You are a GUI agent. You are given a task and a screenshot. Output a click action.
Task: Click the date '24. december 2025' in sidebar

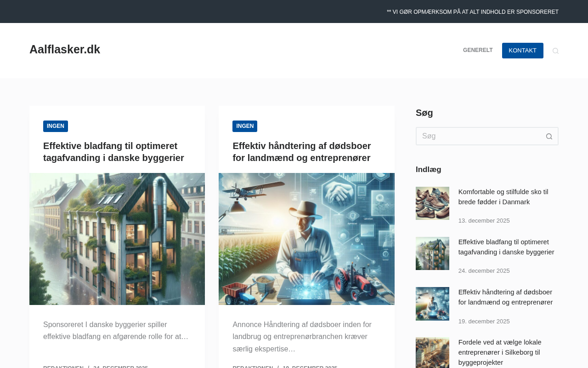[x=484, y=271]
